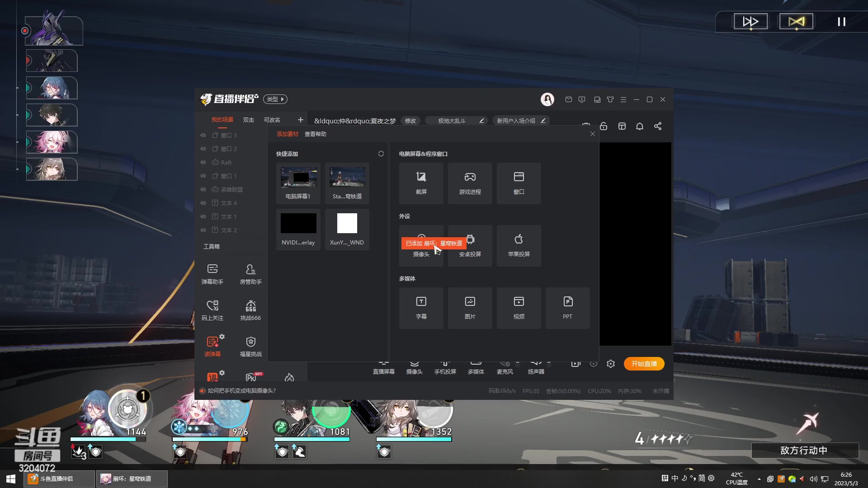Viewport: 868px width, 488px height.
Task: Toggle visibility of 文本 1 source
Action: tap(203, 216)
